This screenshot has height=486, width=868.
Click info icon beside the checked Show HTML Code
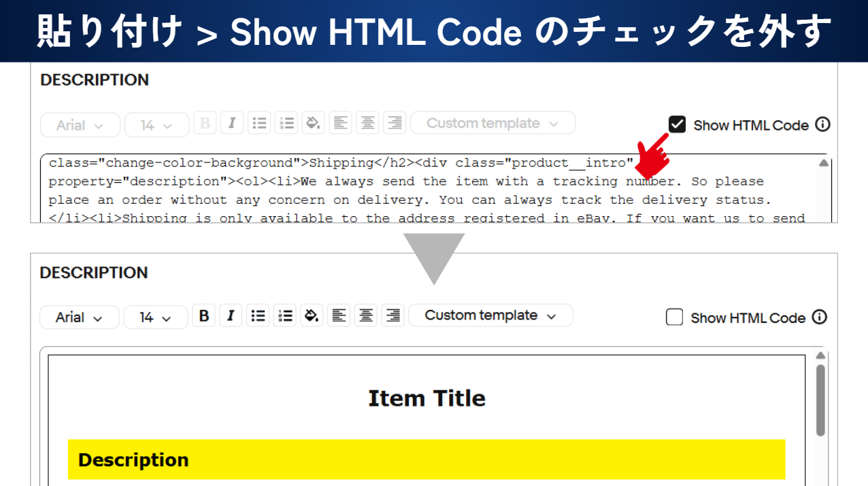(822, 125)
